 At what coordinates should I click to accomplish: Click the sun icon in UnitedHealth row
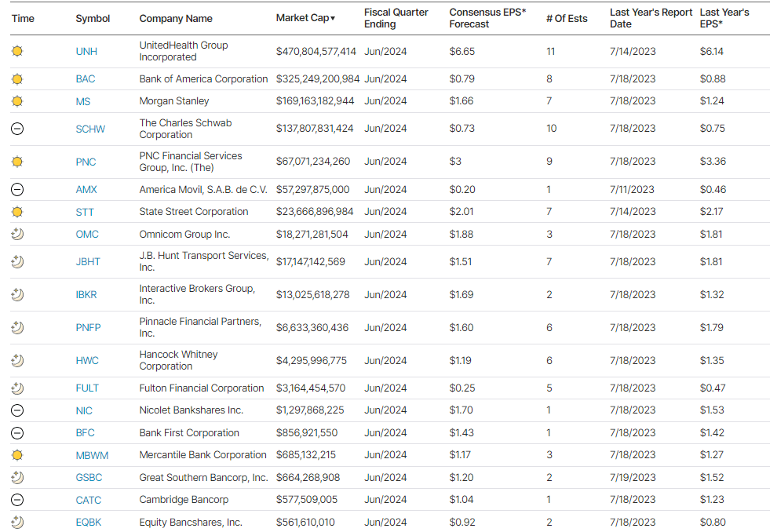(x=17, y=51)
